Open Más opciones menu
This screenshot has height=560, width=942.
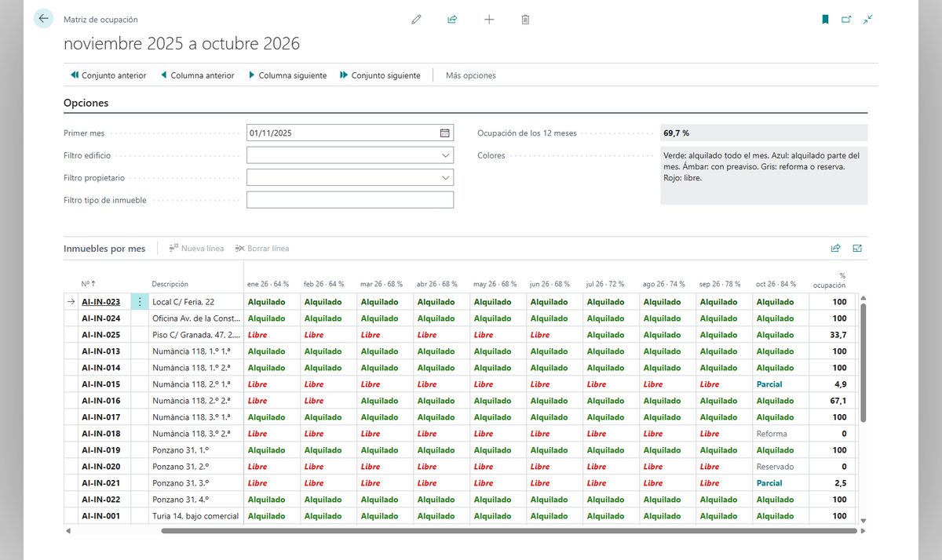471,75
